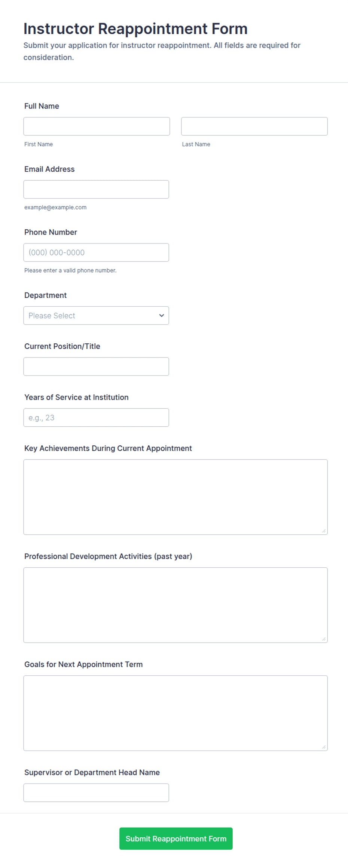
Task: Click the Key Achievements text area
Action: (175, 497)
